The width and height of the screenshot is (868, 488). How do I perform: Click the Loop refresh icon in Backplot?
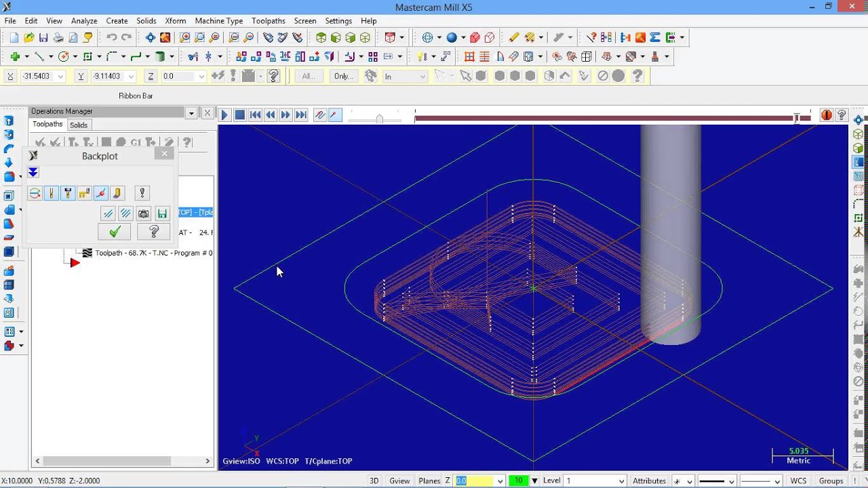tap(35, 193)
